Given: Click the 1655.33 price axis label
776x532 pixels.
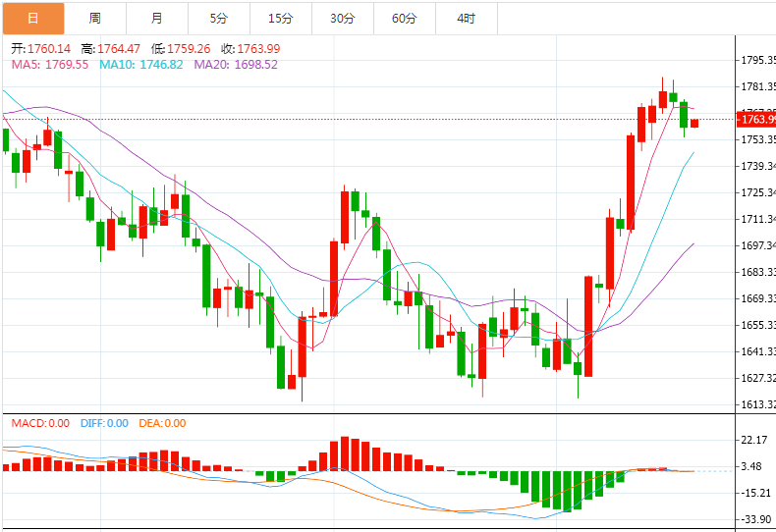Looking at the screenshot, I should point(757,325).
